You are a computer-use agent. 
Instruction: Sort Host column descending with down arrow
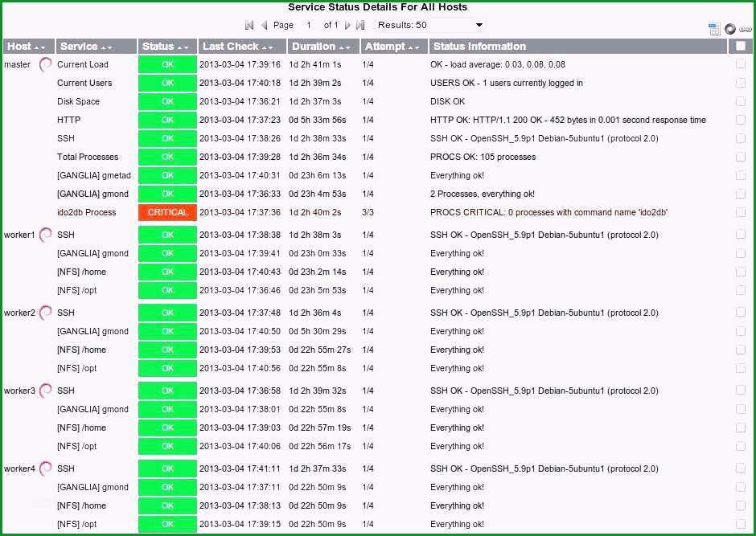tap(43, 47)
